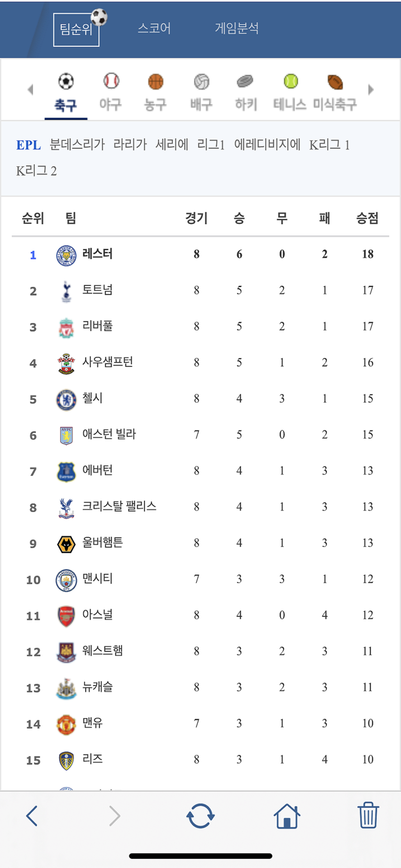Open the home icon in bottom bar
The height and width of the screenshot is (868, 401).
(287, 816)
